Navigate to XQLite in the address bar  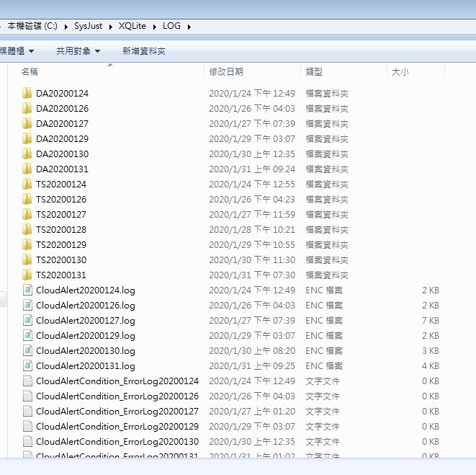tap(133, 27)
